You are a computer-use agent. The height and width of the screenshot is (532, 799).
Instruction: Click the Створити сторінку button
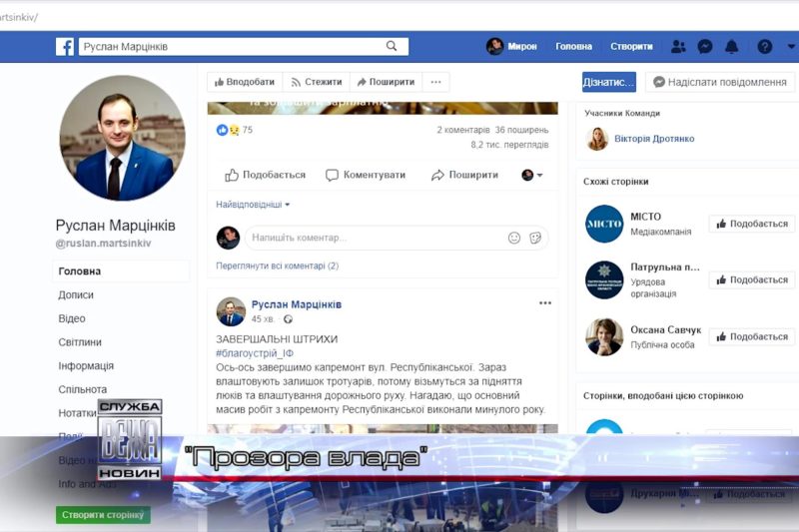103,515
